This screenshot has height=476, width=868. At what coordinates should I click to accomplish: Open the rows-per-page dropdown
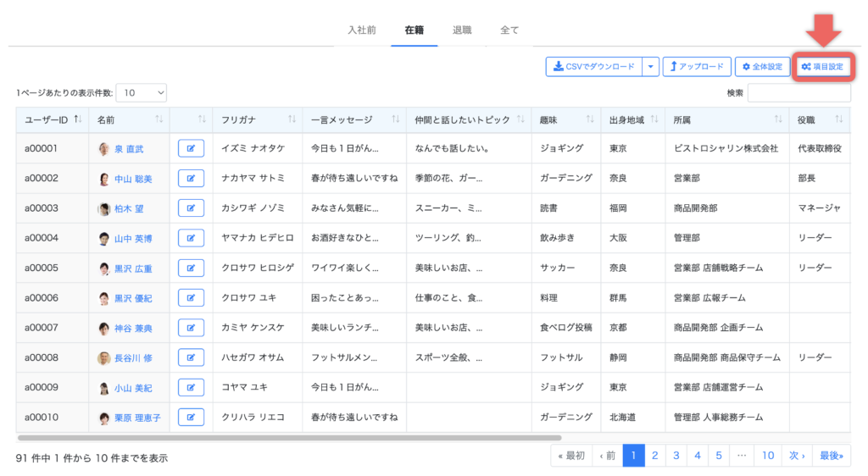(x=141, y=92)
